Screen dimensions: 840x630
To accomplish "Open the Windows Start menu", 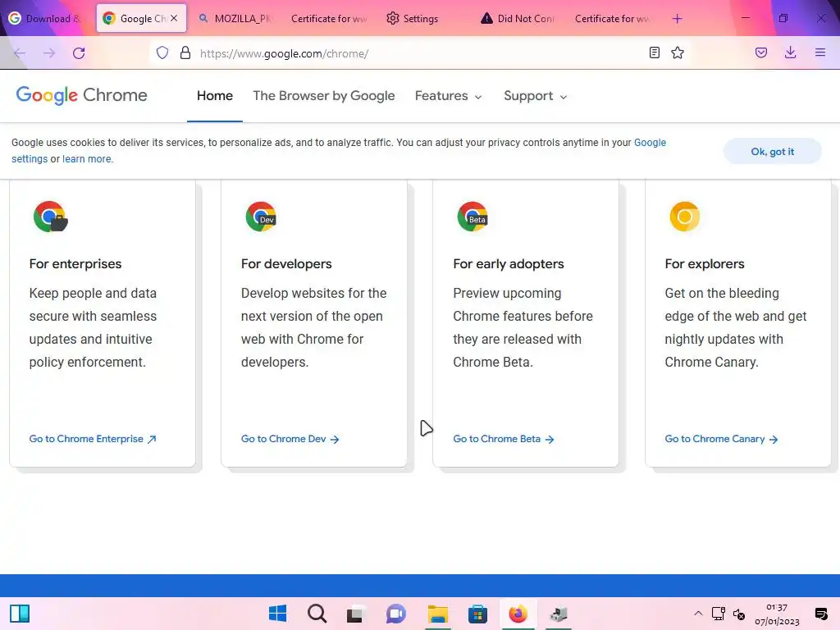I will coord(277,614).
